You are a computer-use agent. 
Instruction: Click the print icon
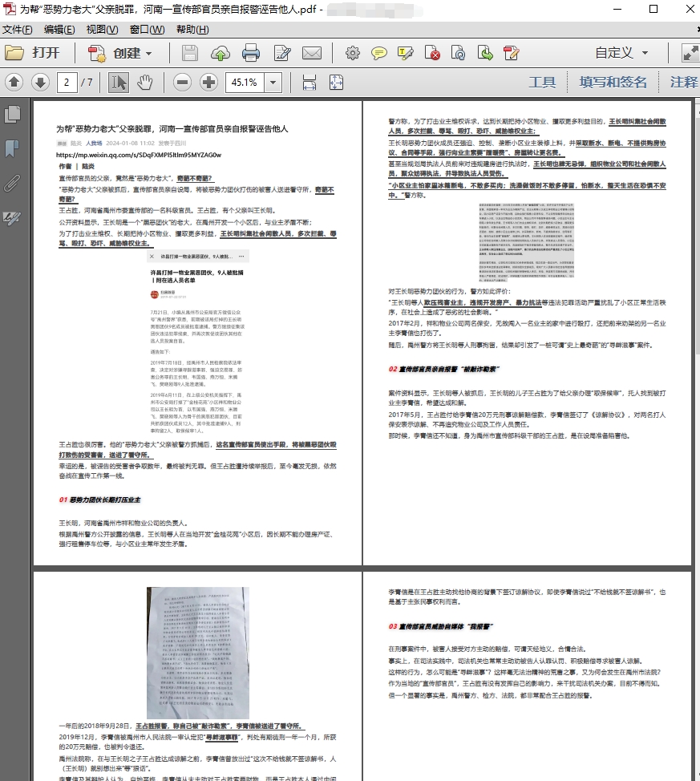tap(251, 53)
